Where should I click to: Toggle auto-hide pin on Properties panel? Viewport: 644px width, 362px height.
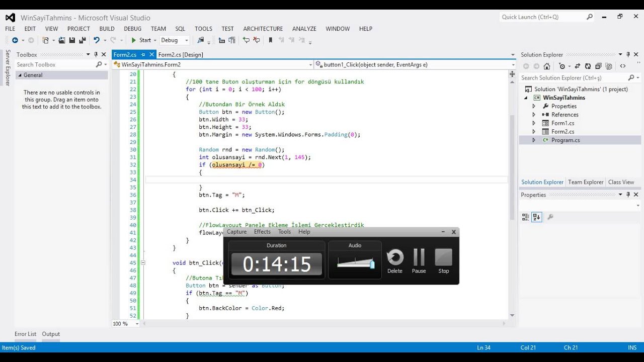tap(628, 195)
